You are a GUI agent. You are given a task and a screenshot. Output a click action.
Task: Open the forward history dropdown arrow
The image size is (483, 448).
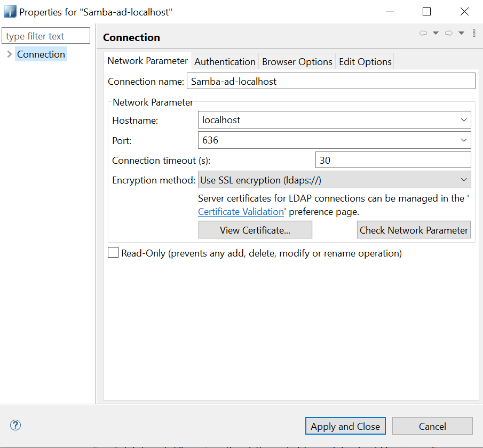click(461, 33)
